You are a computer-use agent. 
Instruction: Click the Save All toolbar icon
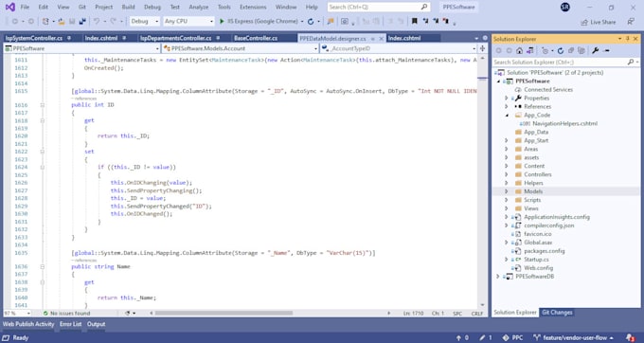click(82, 22)
